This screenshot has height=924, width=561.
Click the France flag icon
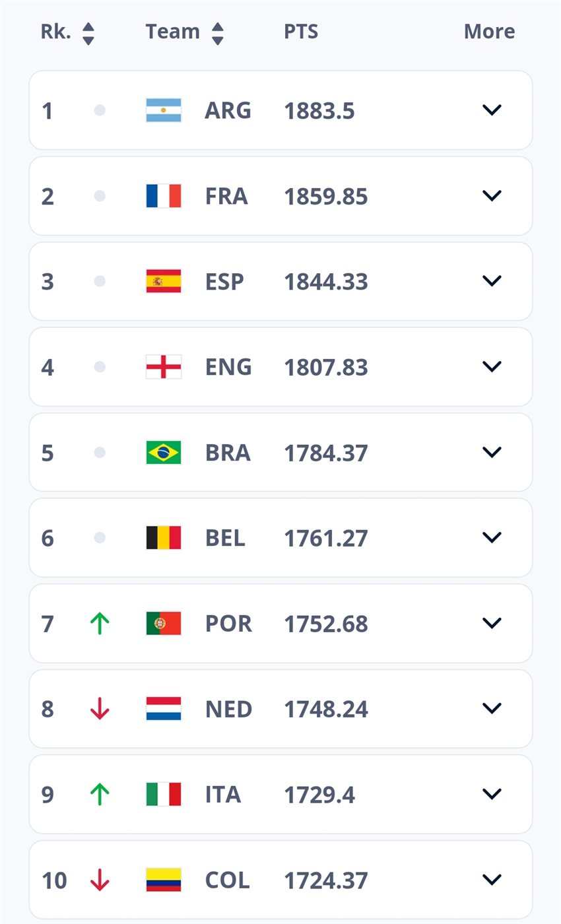coord(163,196)
